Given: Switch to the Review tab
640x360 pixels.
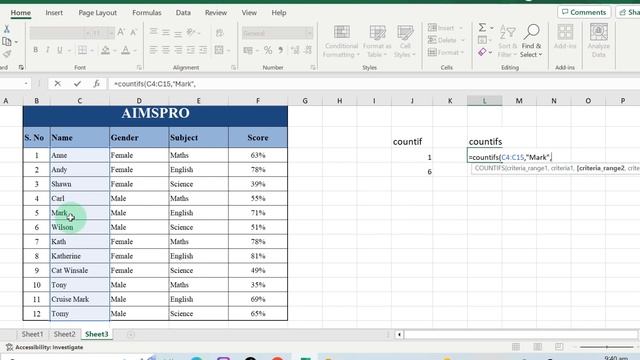Looking at the screenshot, I should (216, 13).
